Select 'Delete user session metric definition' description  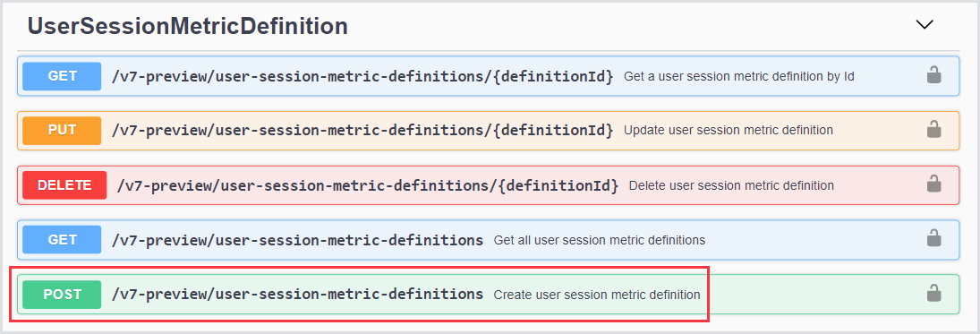tap(731, 185)
